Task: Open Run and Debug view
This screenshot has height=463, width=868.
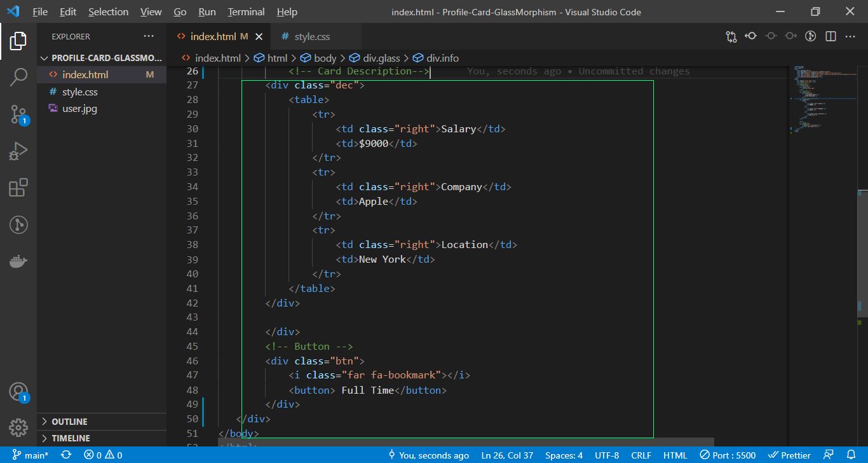Action: tap(18, 151)
